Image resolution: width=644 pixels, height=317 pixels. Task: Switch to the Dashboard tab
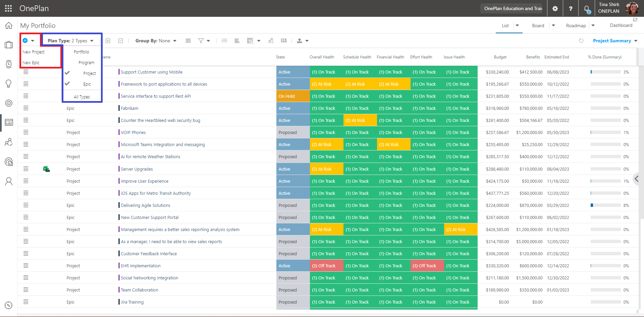point(621,25)
